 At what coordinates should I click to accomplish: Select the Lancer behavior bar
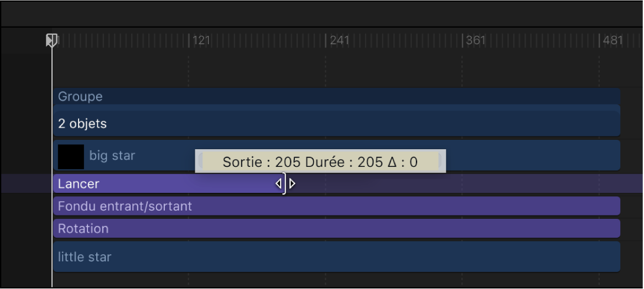(x=166, y=184)
